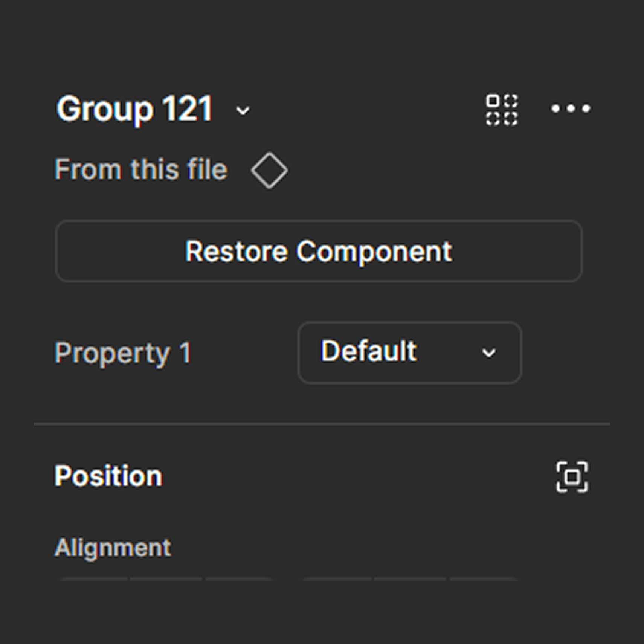Click the Property 1 label

124,353
